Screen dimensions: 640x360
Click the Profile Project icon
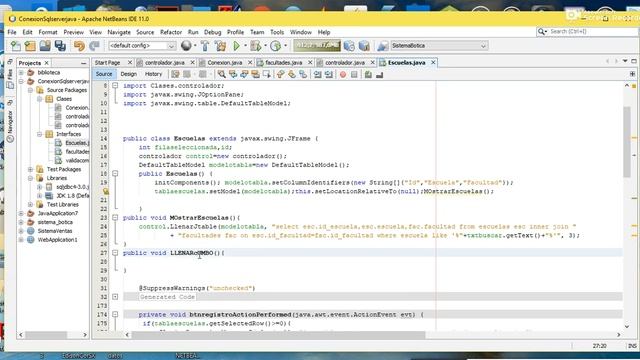pyautogui.click(x=276, y=46)
